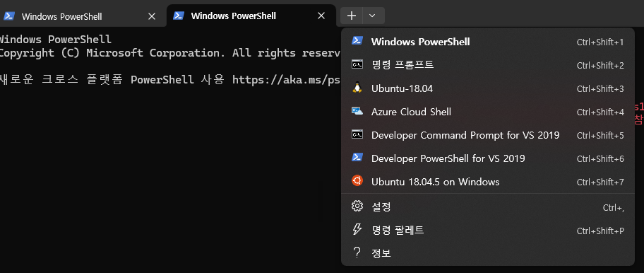Click the 새로운 크로스 플랫폼 PowerShell text
This screenshot has width=644, height=273.
point(97,80)
